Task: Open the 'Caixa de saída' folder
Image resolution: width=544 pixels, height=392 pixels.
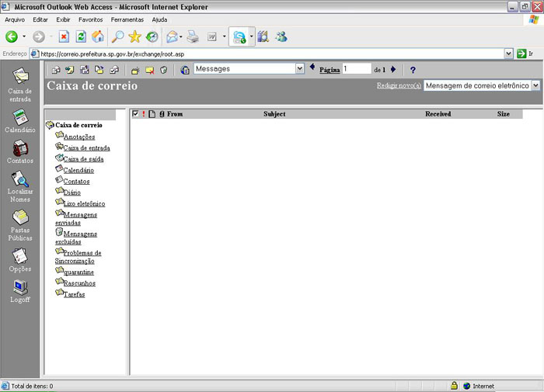Action: tap(84, 159)
